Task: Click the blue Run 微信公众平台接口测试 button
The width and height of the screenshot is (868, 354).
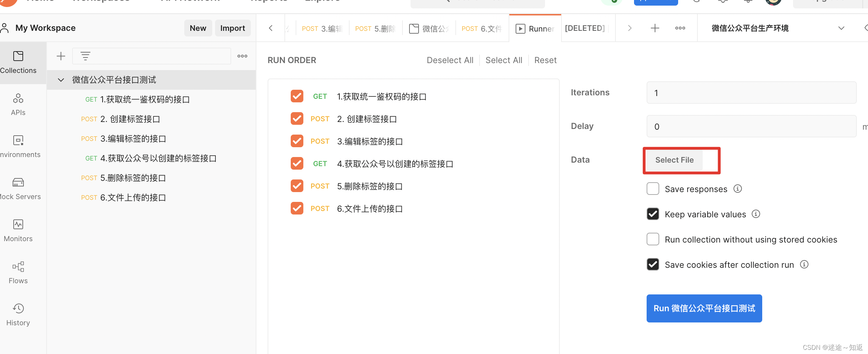Action: pyautogui.click(x=704, y=308)
